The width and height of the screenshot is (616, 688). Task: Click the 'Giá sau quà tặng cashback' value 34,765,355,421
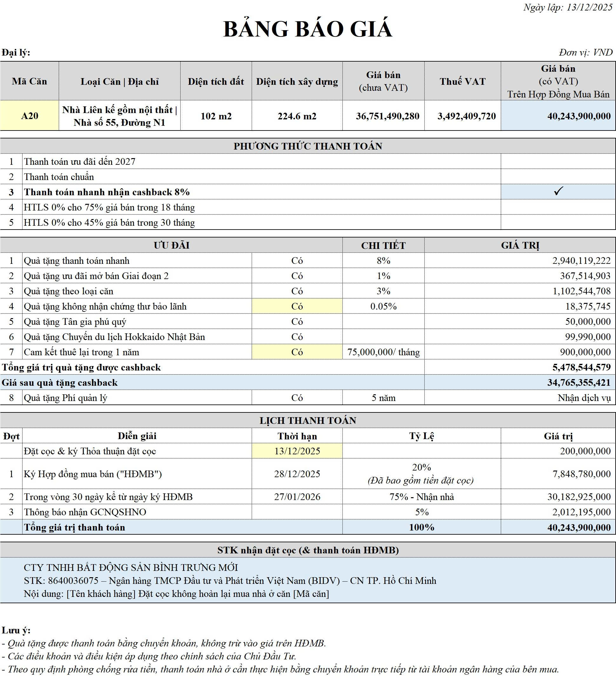point(579,383)
